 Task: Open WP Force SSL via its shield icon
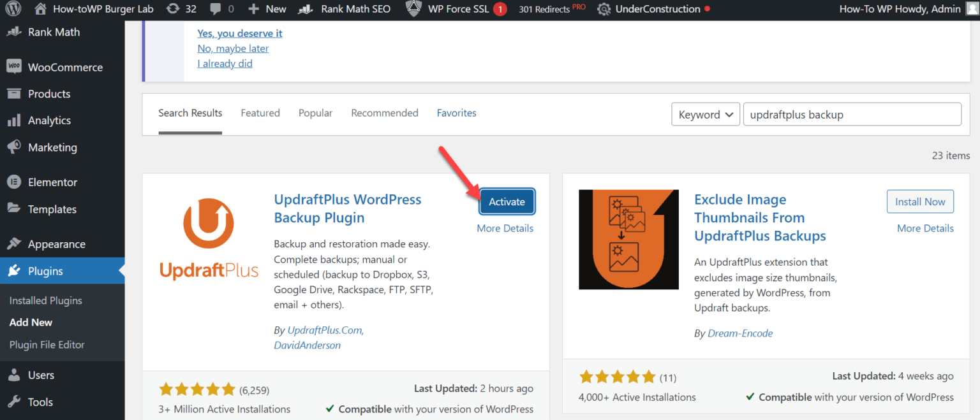[413, 9]
